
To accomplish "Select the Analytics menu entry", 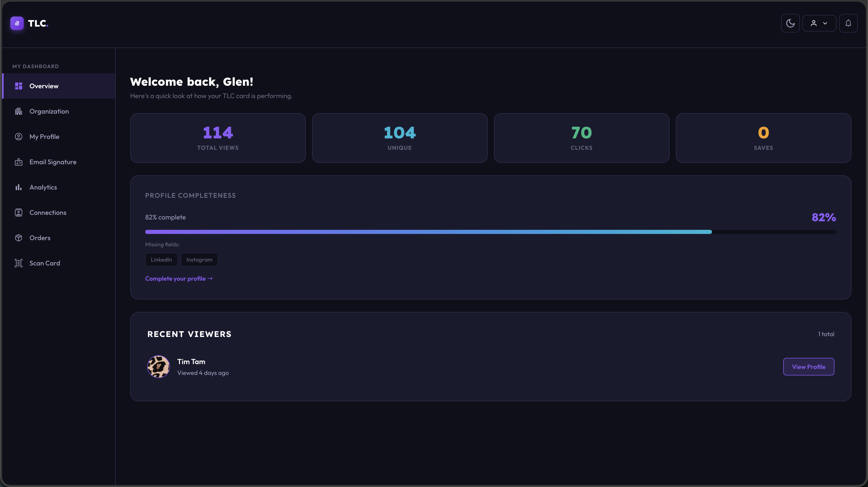I will pyautogui.click(x=59, y=187).
